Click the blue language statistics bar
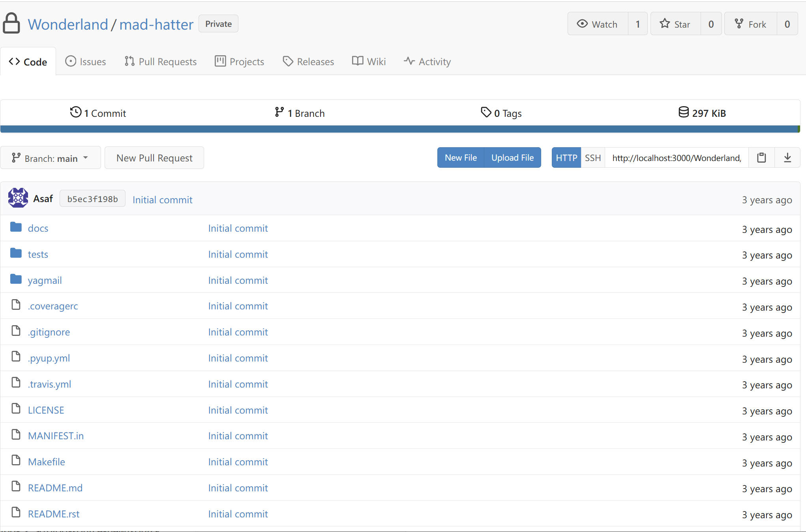This screenshot has height=532, width=806. (x=399, y=129)
